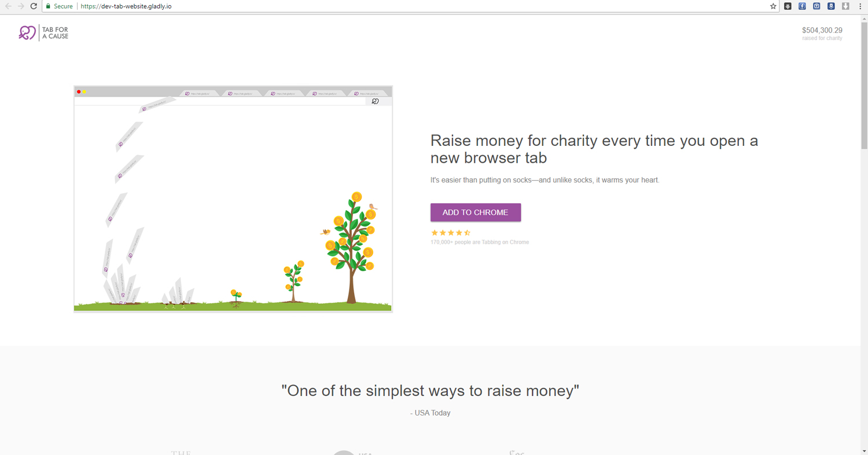Click the green secure padlock icon

49,6
